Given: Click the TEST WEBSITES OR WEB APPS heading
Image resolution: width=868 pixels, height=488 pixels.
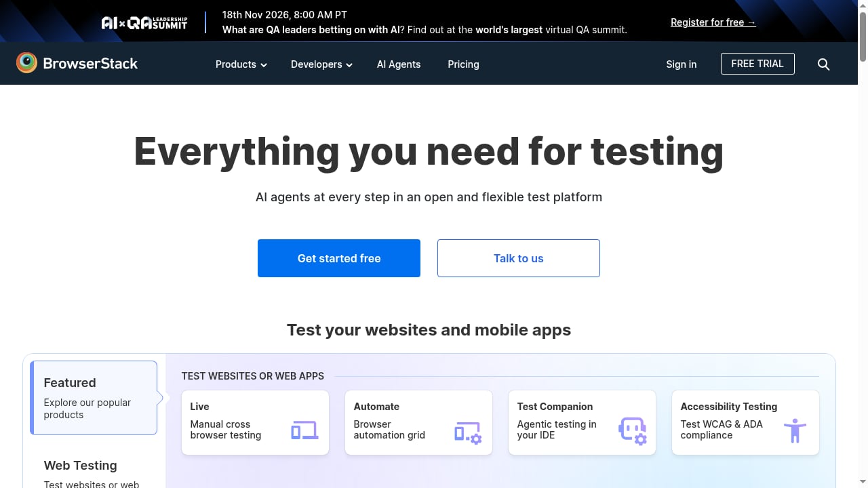Looking at the screenshot, I should pyautogui.click(x=253, y=376).
